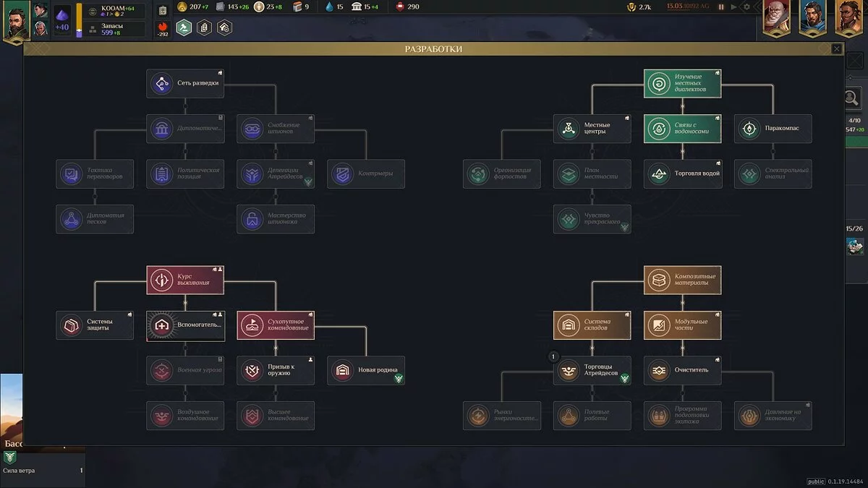Click the Запасы 599 stockpile entry
Screen dimensions: 868x488
(116, 29)
